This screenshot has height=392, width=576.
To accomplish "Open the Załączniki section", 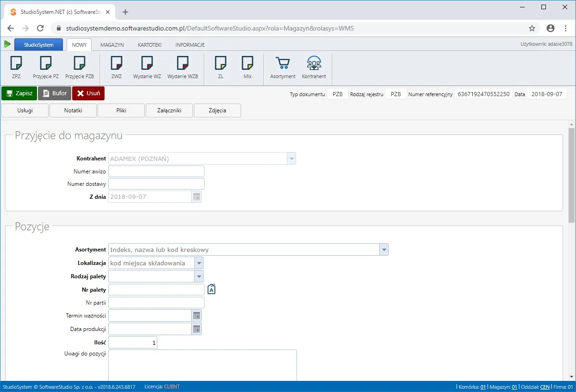I will click(169, 110).
